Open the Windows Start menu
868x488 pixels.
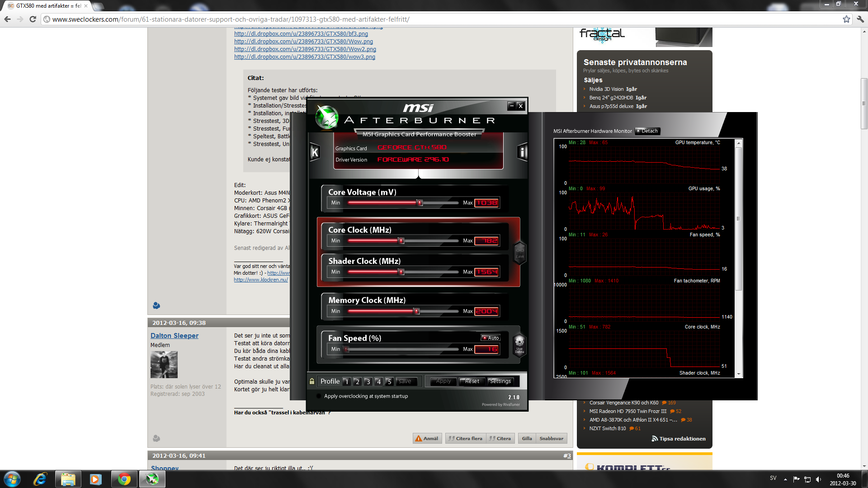[x=12, y=479]
